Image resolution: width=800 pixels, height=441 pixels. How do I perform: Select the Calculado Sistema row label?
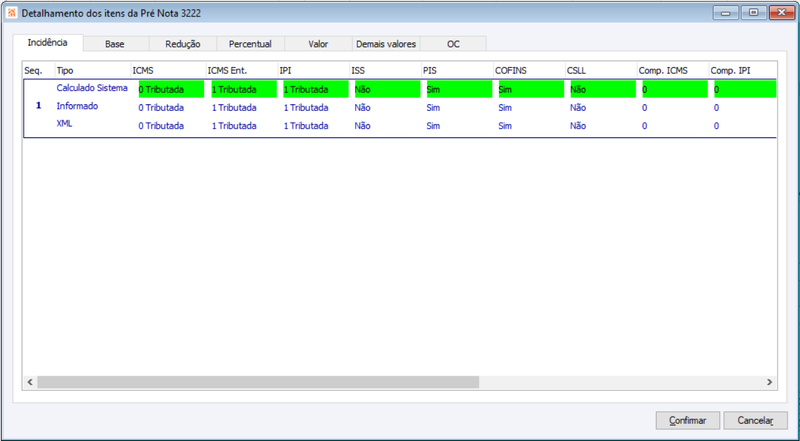[x=92, y=88]
